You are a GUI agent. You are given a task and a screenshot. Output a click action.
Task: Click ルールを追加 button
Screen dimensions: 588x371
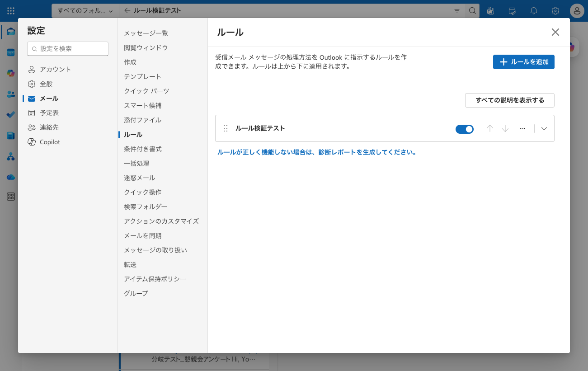[x=524, y=62]
